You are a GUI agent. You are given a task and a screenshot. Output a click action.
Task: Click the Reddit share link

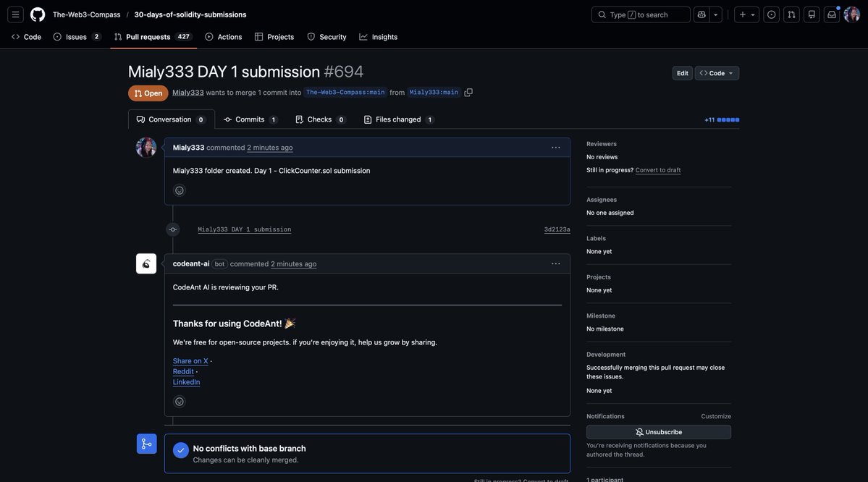pos(183,371)
